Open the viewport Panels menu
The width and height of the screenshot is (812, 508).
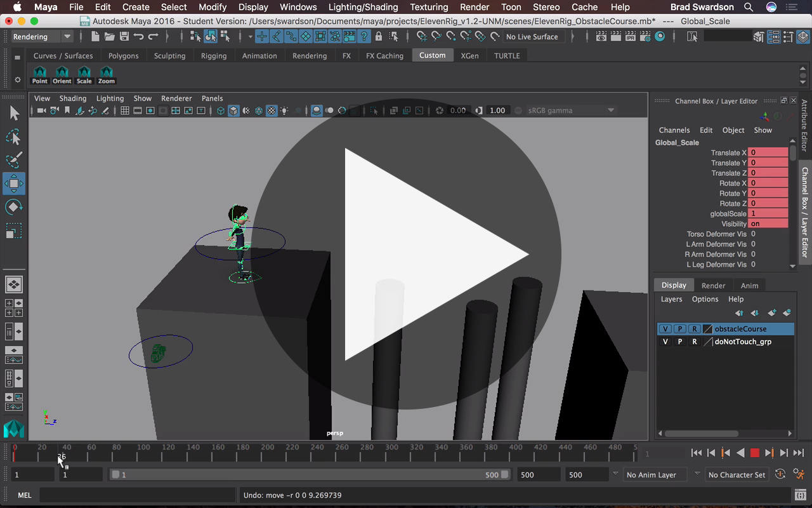click(212, 98)
